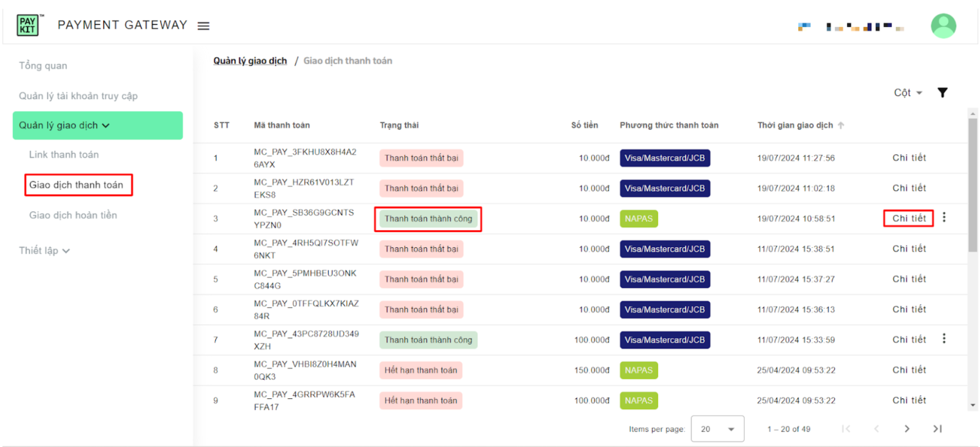Screen dimensions: 980x447
Task: Open Quản lý tài khoản truy cập
Action: [x=79, y=96]
